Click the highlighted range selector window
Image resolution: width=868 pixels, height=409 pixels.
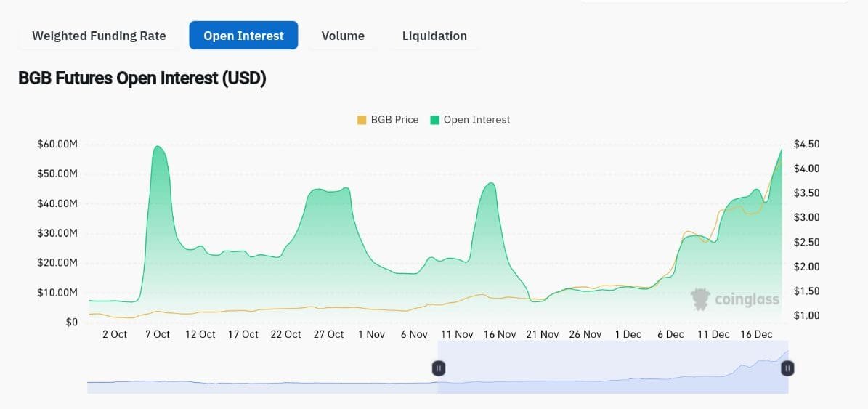[x=613, y=367]
